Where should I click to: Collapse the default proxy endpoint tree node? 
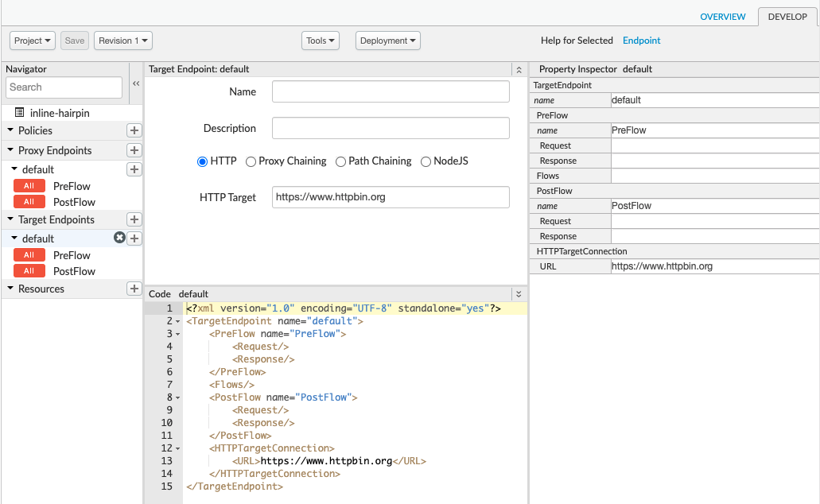(14, 169)
